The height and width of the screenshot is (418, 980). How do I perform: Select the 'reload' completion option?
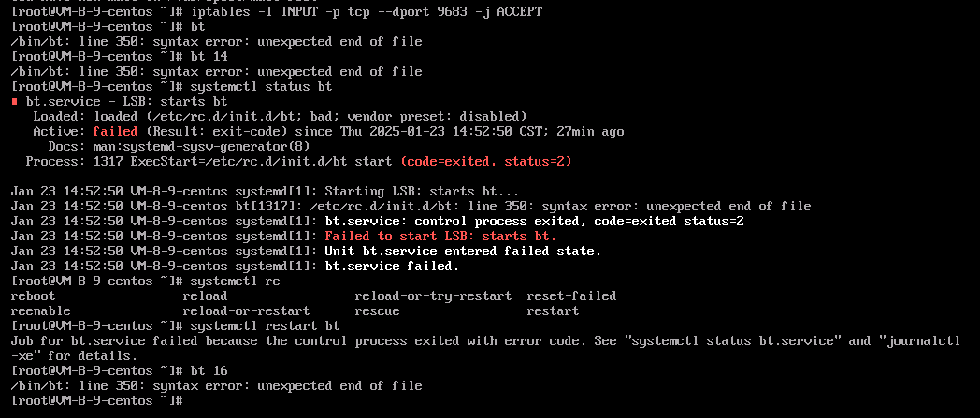205,296
